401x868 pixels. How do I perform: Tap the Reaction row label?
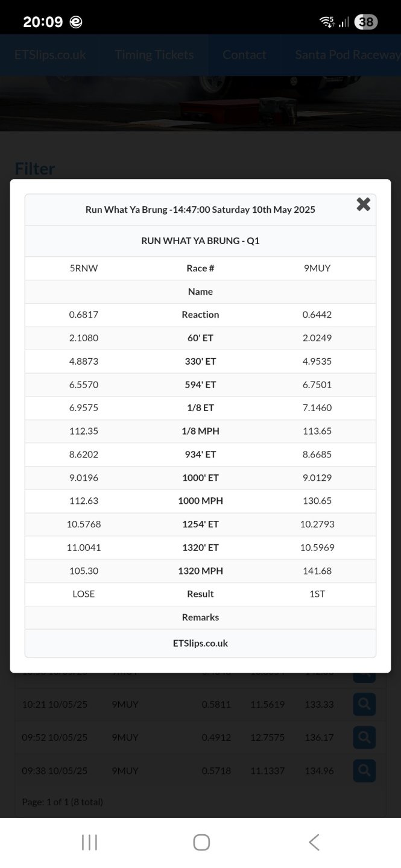click(x=200, y=315)
